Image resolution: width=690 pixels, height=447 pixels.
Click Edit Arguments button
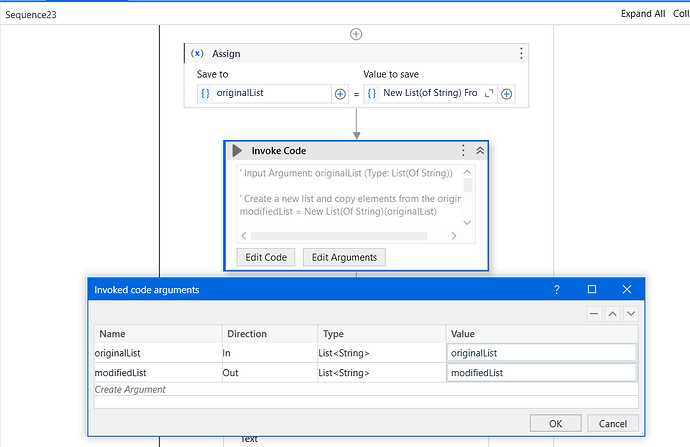click(344, 257)
